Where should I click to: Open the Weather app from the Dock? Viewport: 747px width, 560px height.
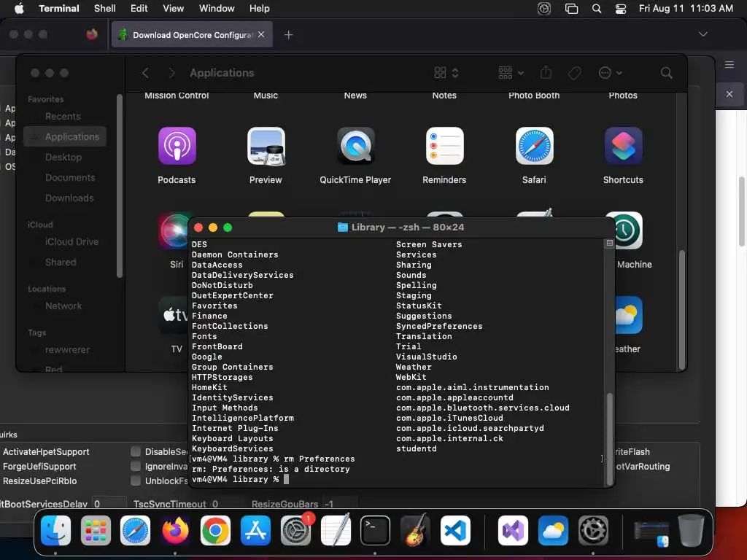[x=553, y=531]
